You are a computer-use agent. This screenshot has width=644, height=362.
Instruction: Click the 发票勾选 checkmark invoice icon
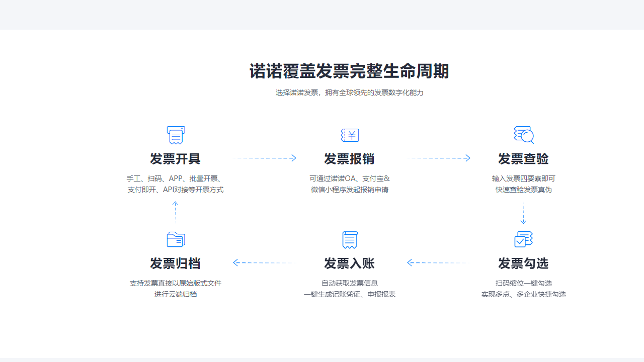523,239
